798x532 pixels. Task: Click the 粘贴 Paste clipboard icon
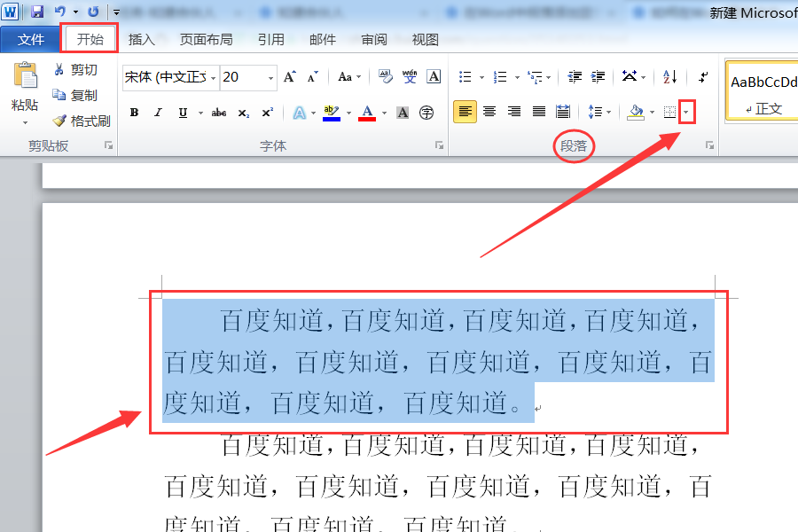[x=25, y=75]
